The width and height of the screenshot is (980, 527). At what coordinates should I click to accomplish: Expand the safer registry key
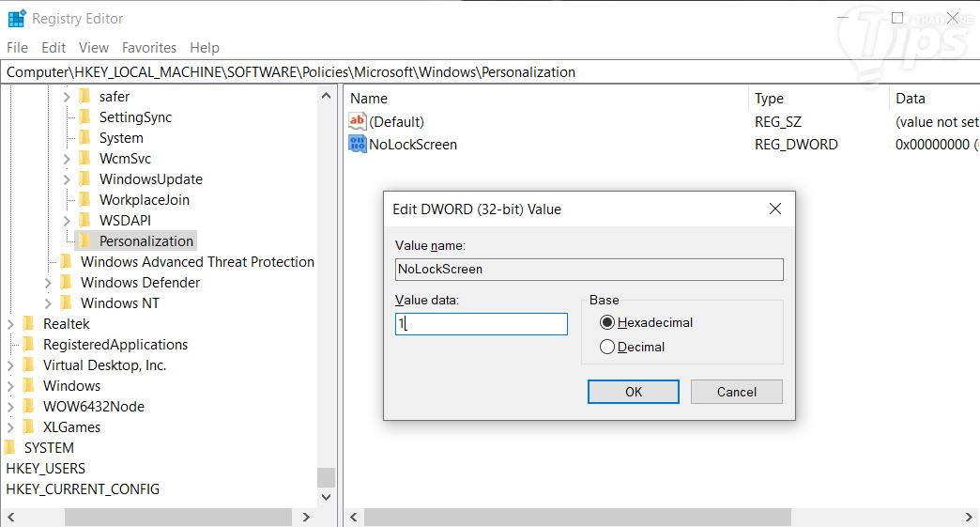67,97
